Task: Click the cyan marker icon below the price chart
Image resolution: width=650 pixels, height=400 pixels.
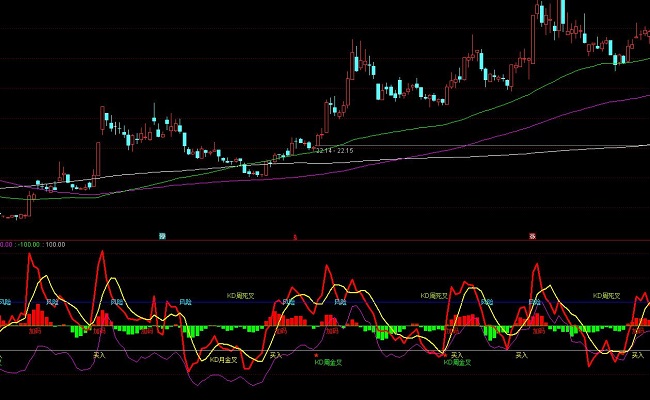Action: click(x=161, y=235)
